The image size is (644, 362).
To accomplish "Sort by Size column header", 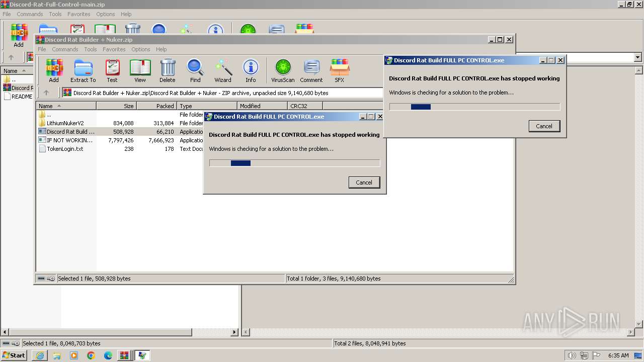I will tap(116, 106).
